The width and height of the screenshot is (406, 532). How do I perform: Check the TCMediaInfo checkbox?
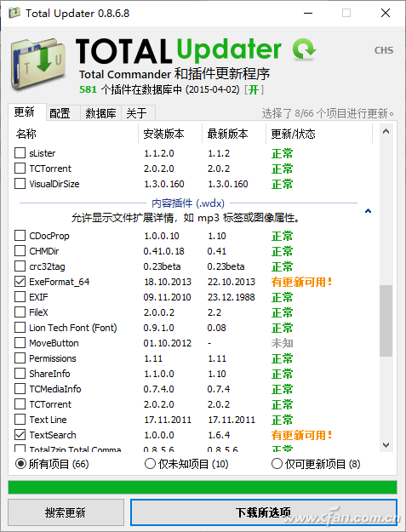(20, 388)
